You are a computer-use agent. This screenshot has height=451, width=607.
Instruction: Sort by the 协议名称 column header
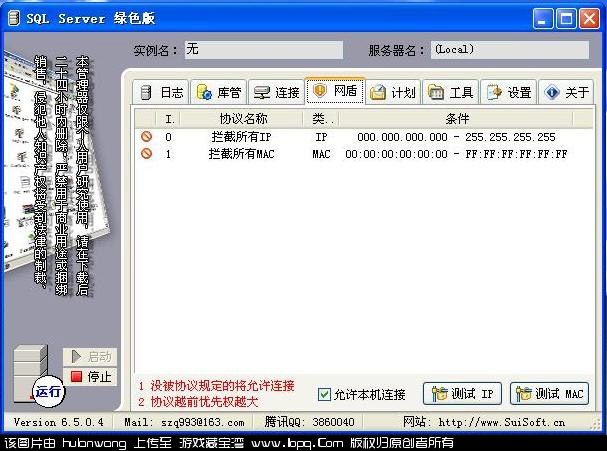click(x=243, y=119)
